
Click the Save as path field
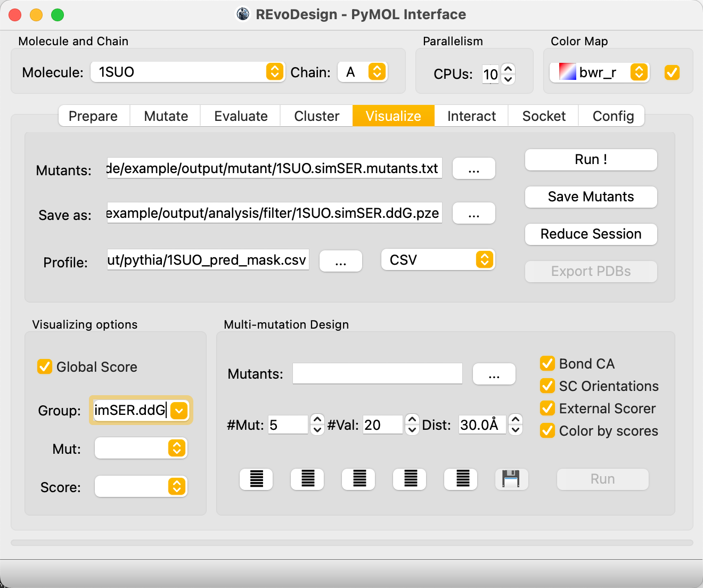(274, 213)
